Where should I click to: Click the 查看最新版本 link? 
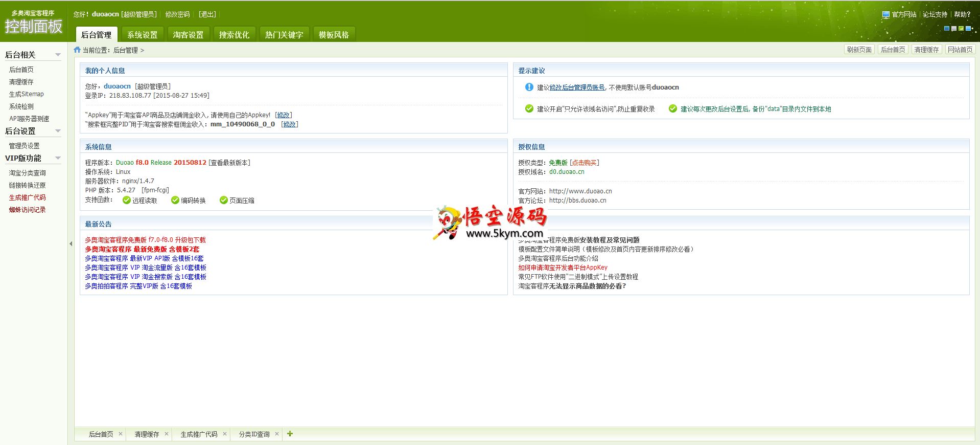tap(229, 163)
